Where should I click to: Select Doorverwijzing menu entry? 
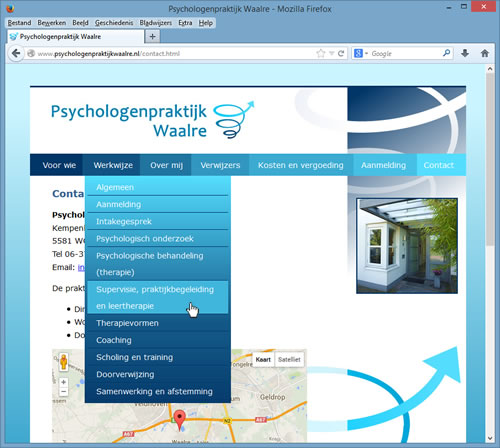[x=157, y=374]
